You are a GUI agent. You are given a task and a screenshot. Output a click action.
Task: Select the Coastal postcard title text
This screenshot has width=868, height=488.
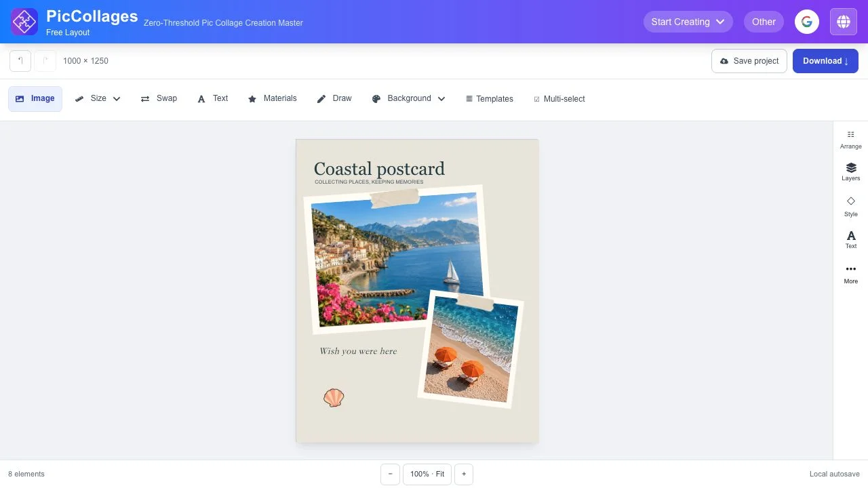[379, 169]
